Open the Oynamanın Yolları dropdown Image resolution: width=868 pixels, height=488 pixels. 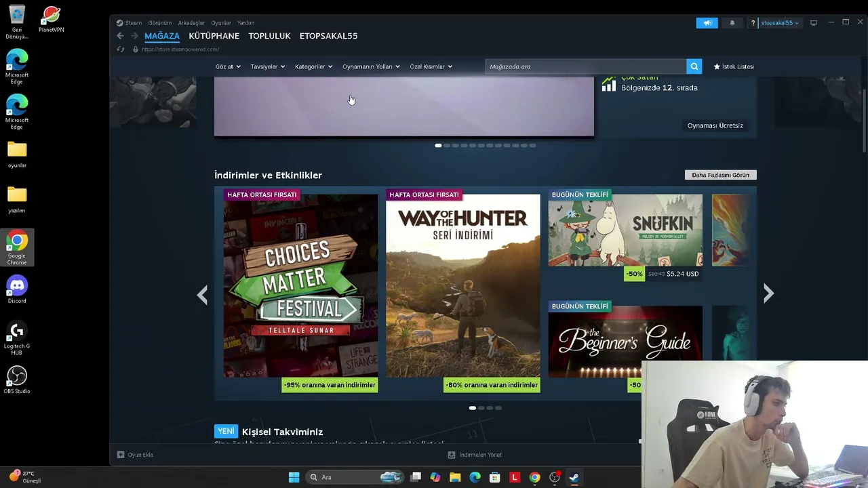click(371, 66)
